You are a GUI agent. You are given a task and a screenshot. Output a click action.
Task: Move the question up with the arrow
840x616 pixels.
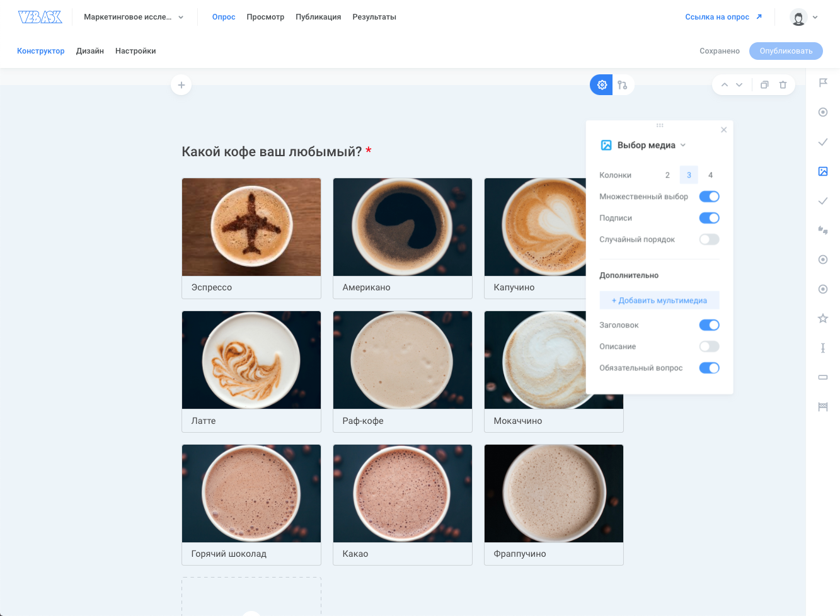click(x=725, y=85)
